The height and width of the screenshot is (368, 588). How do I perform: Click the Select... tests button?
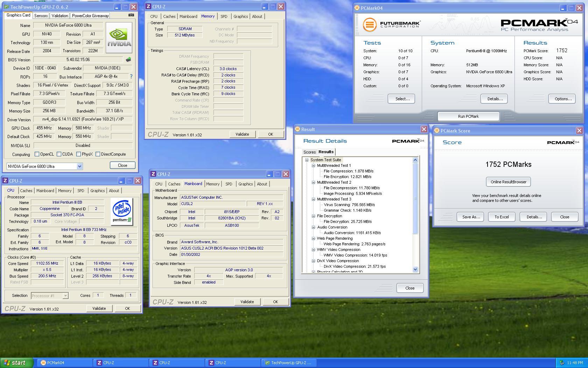tap(402, 99)
